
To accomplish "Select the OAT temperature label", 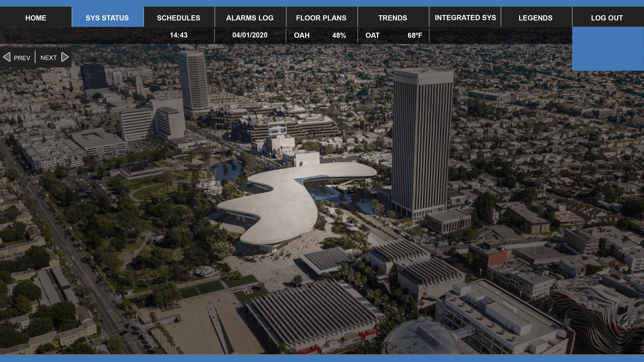I will [373, 35].
